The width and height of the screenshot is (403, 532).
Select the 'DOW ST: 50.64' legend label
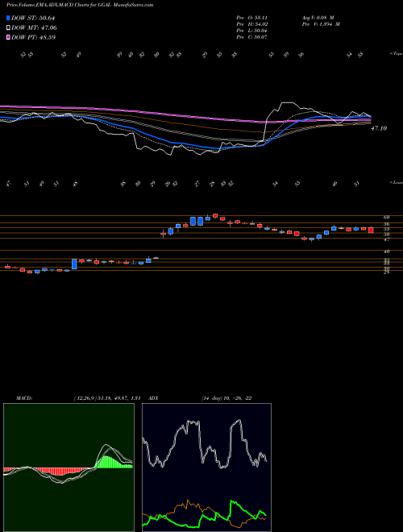tap(33, 18)
